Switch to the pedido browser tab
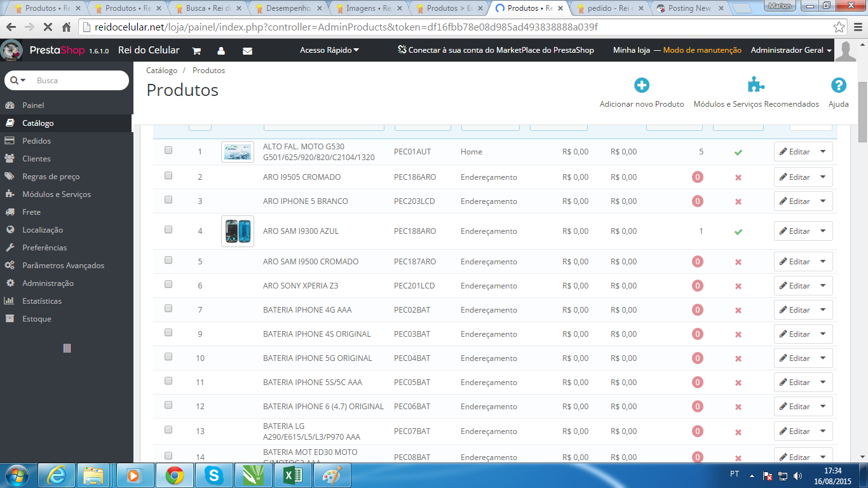The image size is (868, 488). (610, 8)
